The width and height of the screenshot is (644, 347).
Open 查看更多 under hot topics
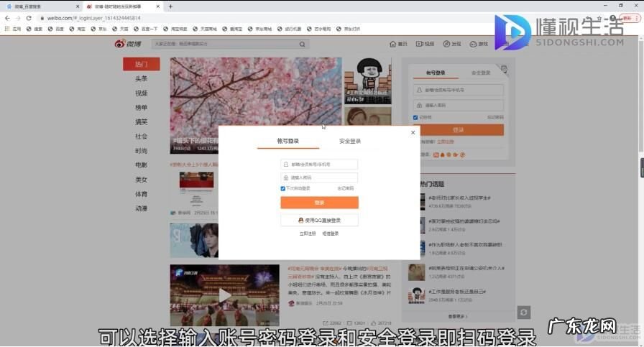[458, 317]
